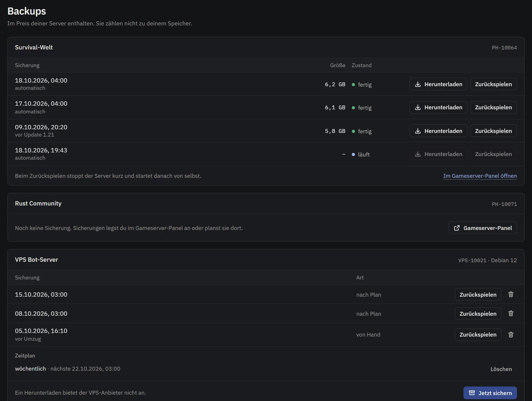Restore the 17.10.2026, 04:00 backup
This screenshot has width=532, height=401.
[493, 107]
